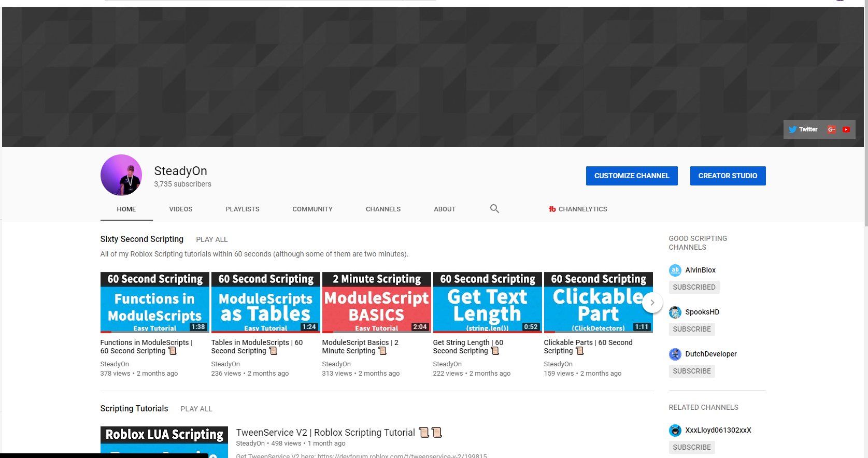Click the SpooksHD channel name
Image resolution: width=868 pixels, height=458 pixels.
[702, 312]
